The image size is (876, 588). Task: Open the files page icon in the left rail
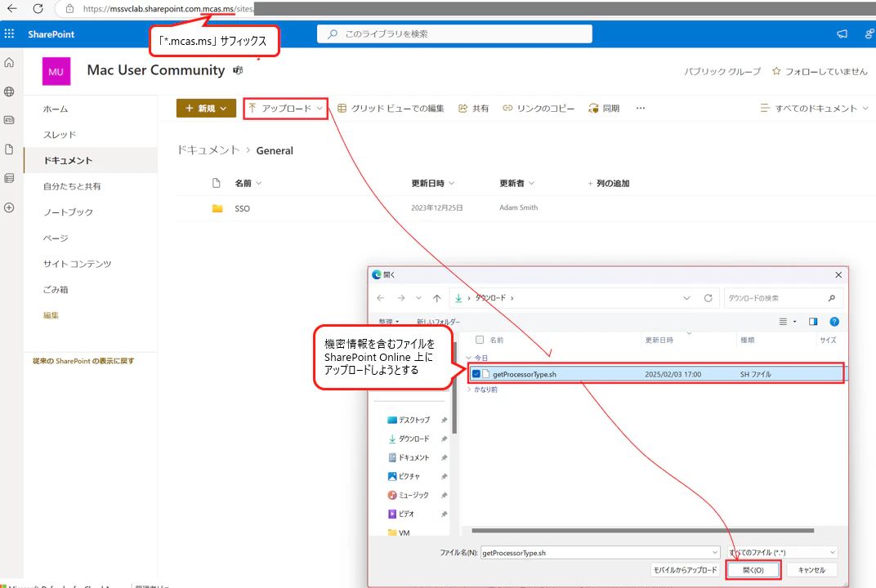click(x=9, y=149)
